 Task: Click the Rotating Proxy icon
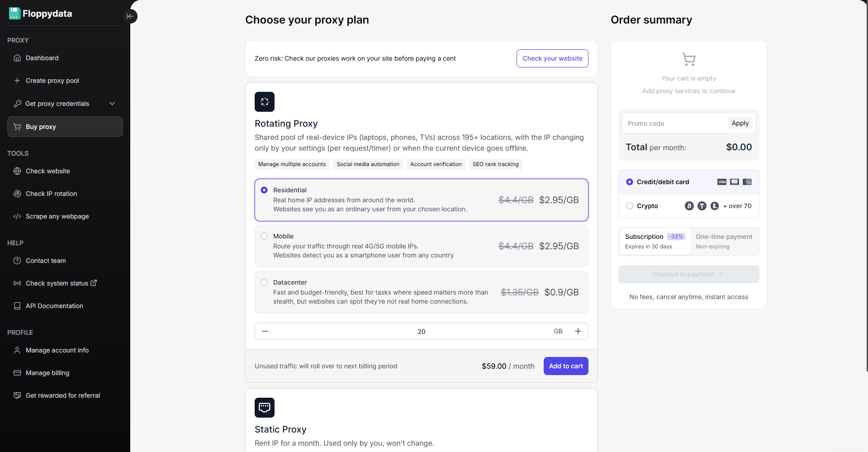pyautogui.click(x=265, y=102)
